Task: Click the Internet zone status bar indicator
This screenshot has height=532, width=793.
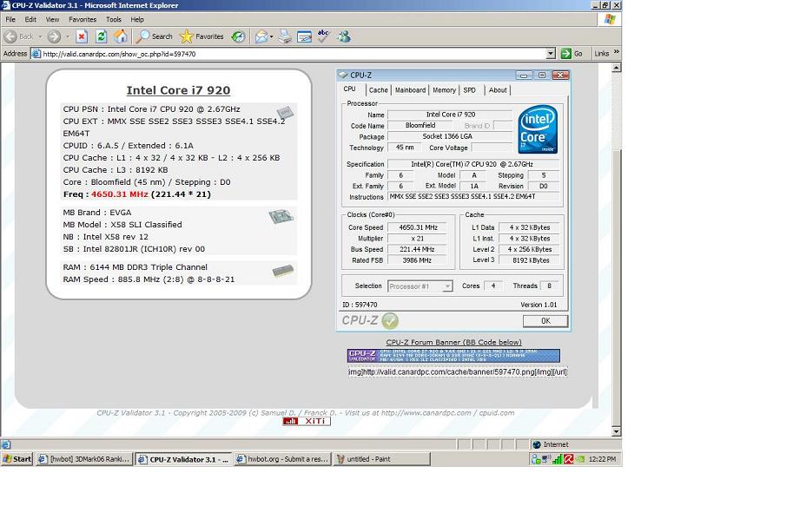Action: pos(550,444)
